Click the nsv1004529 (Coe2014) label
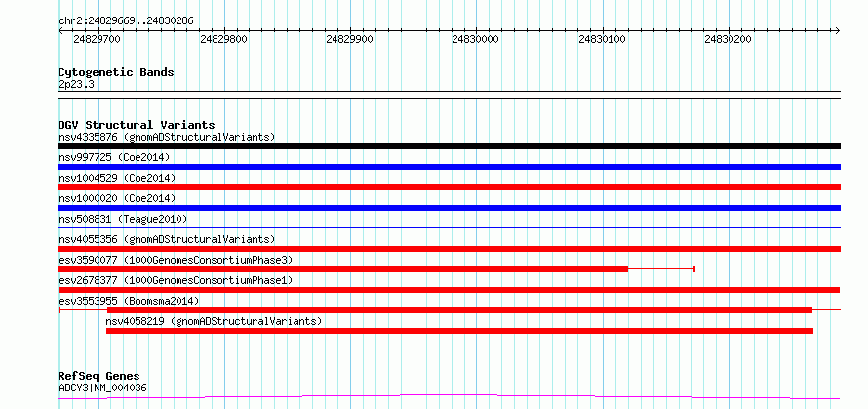868x409 pixels. tap(117, 178)
